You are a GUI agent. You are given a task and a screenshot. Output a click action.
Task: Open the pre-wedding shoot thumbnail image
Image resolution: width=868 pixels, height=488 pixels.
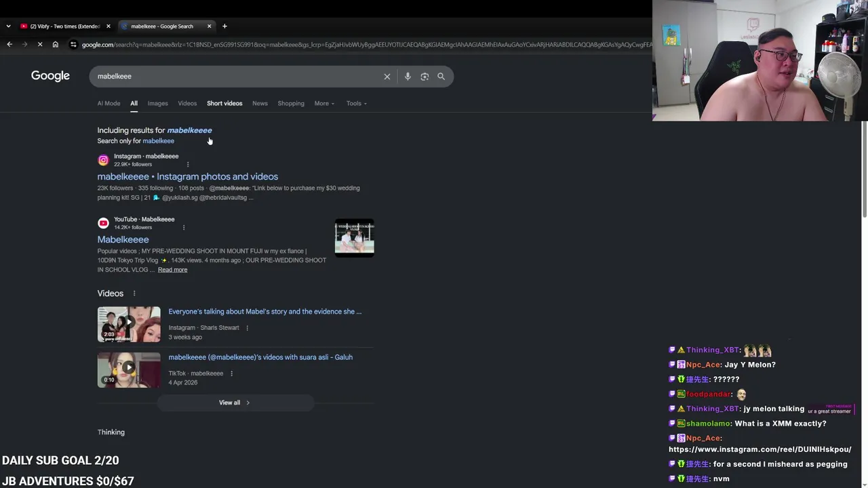(354, 238)
